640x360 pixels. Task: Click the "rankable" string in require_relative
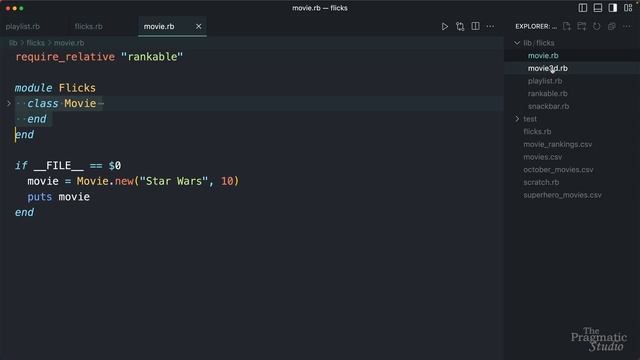click(152, 57)
